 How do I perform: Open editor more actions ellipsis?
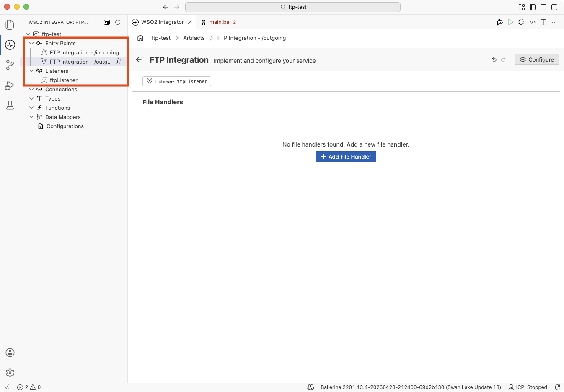click(x=554, y=22)
